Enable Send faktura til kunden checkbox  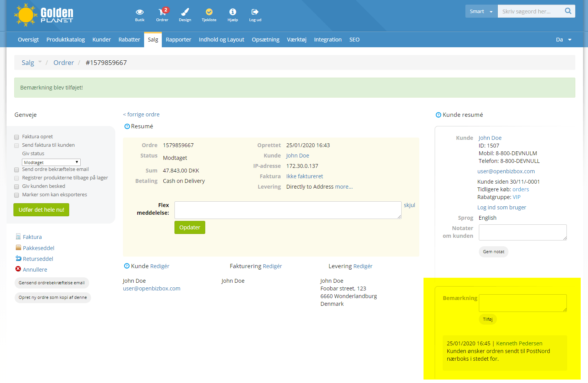point(17,146)
